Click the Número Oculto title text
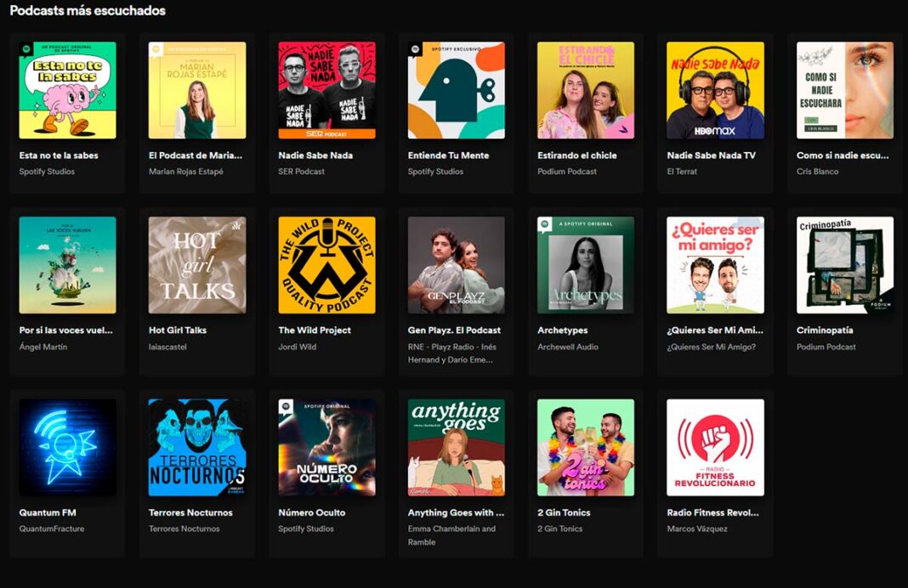 click(x=312, y=513)
